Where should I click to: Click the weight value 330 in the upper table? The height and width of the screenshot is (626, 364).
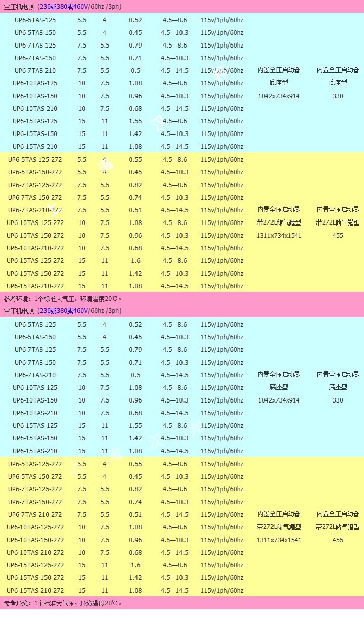coord(338,96)
